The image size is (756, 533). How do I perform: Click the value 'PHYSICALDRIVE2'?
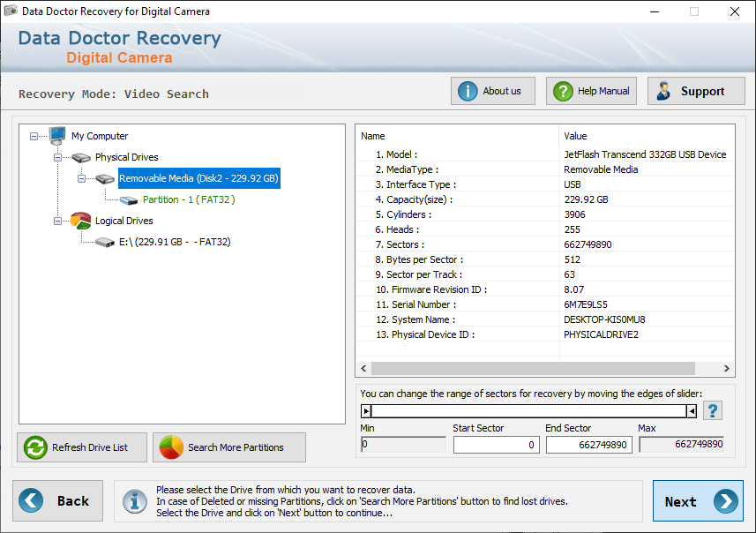coord(602,334)
